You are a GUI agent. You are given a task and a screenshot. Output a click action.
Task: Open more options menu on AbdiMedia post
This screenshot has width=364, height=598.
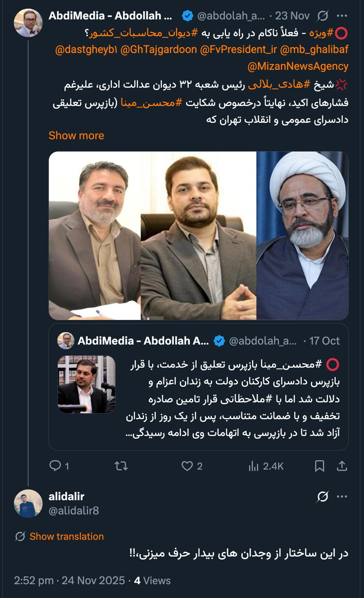coord(342,16)
